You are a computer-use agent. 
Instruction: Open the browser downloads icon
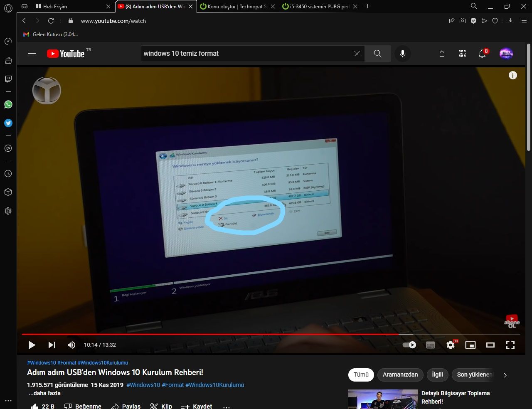(x=510, y=21)
